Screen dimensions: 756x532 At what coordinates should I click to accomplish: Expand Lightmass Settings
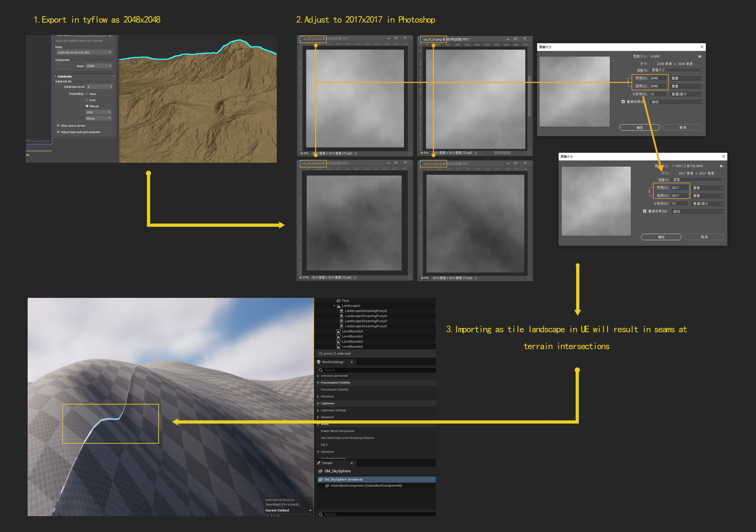[318, 410]
